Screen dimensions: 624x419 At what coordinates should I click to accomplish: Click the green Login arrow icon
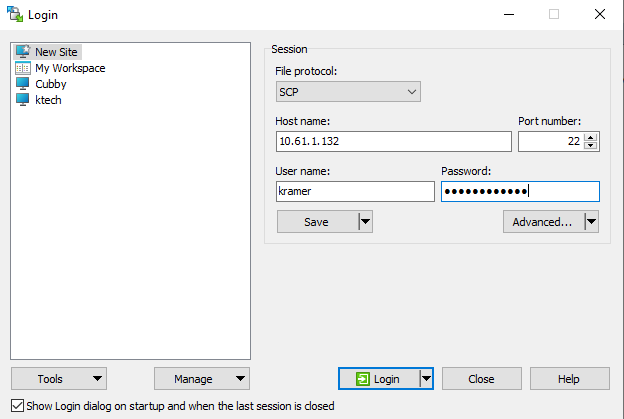coord(362,379)
